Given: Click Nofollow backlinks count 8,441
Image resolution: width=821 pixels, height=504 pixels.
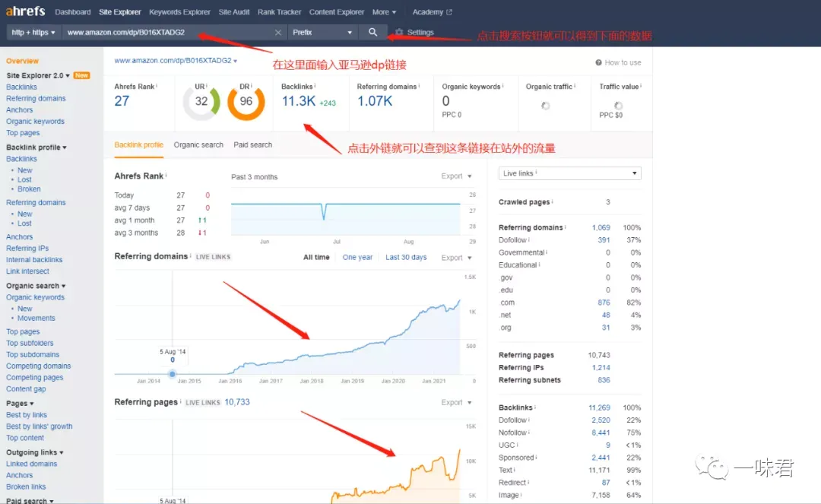Looking at the screenshot, I should 601,433.
